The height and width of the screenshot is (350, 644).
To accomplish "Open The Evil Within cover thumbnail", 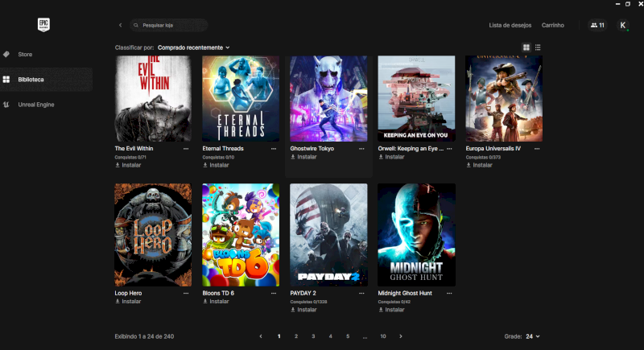I will (153, 98).
